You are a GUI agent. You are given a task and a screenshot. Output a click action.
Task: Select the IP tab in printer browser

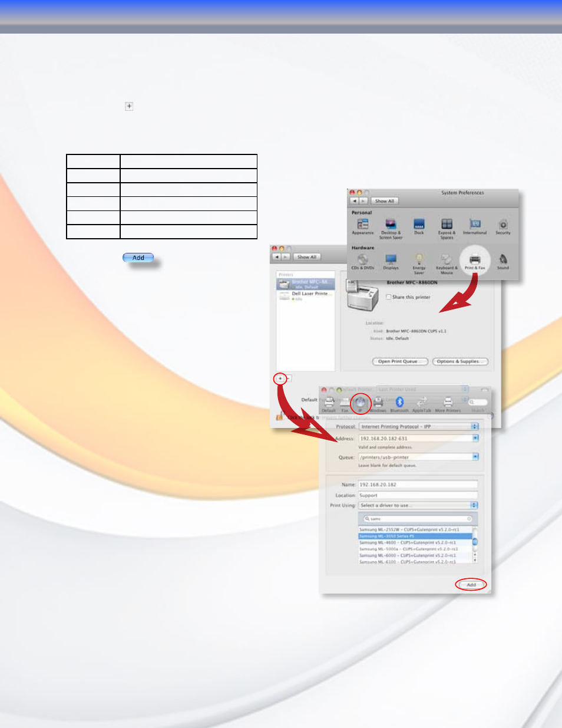point(361,404)
